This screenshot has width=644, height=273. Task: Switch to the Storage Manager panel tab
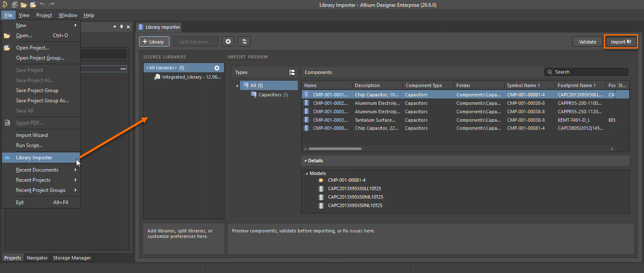tap(72, 258)
